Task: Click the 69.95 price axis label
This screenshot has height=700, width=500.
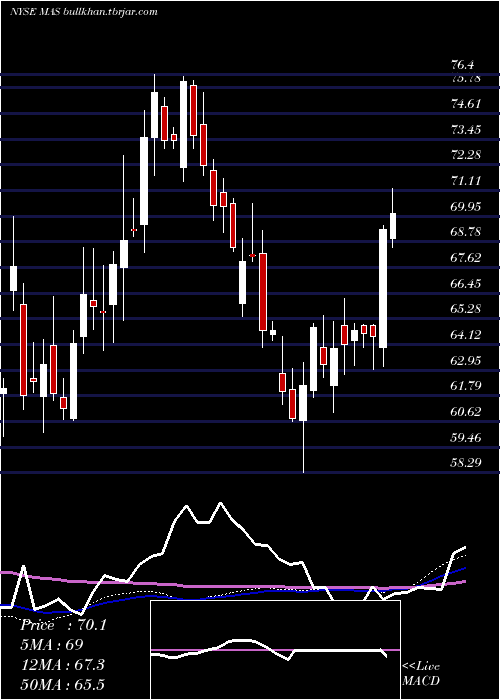Action: 467,206
